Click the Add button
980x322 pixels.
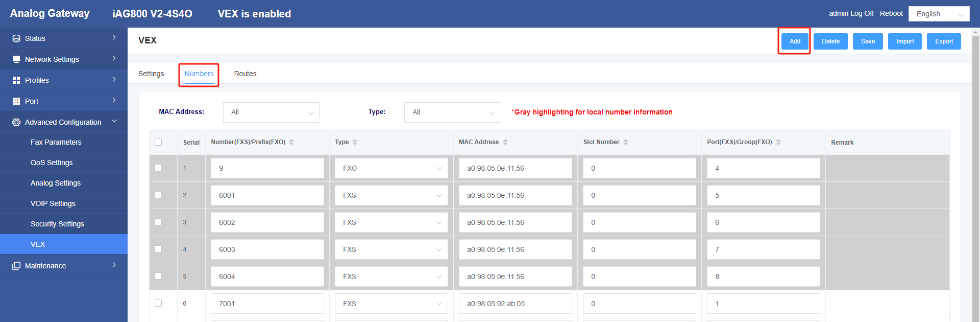coord(795,41)
